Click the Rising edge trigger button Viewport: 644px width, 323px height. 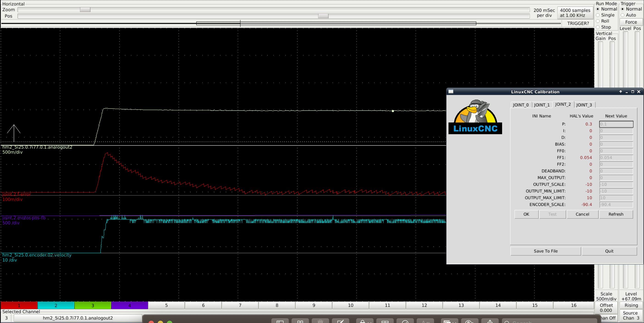coord(631,305)
